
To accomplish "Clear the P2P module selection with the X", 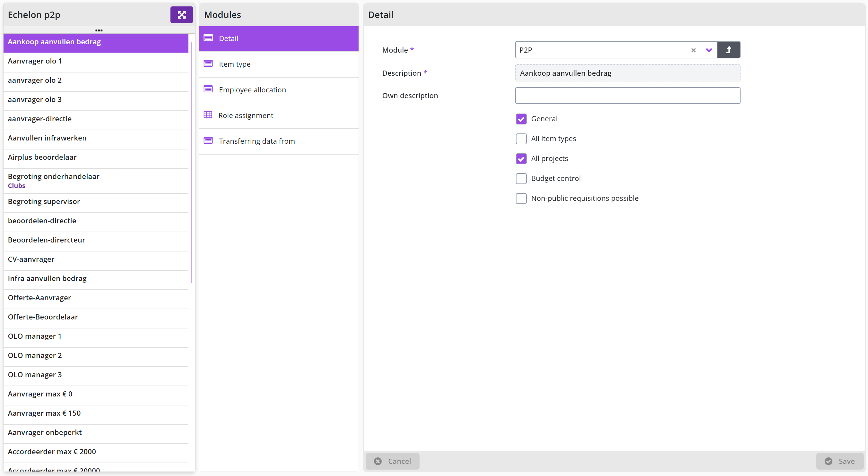I will click(693, 50).
